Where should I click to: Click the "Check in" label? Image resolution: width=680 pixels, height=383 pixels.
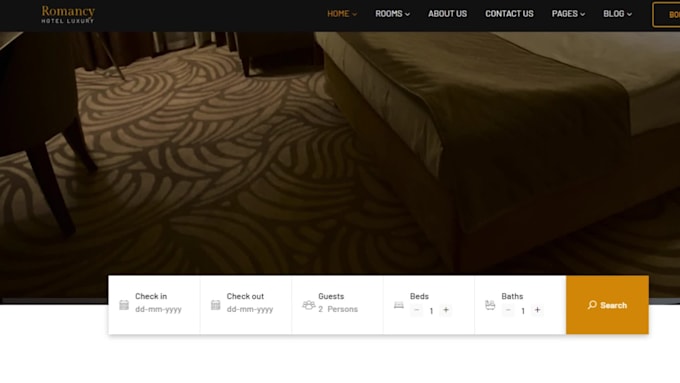point(151,296)
